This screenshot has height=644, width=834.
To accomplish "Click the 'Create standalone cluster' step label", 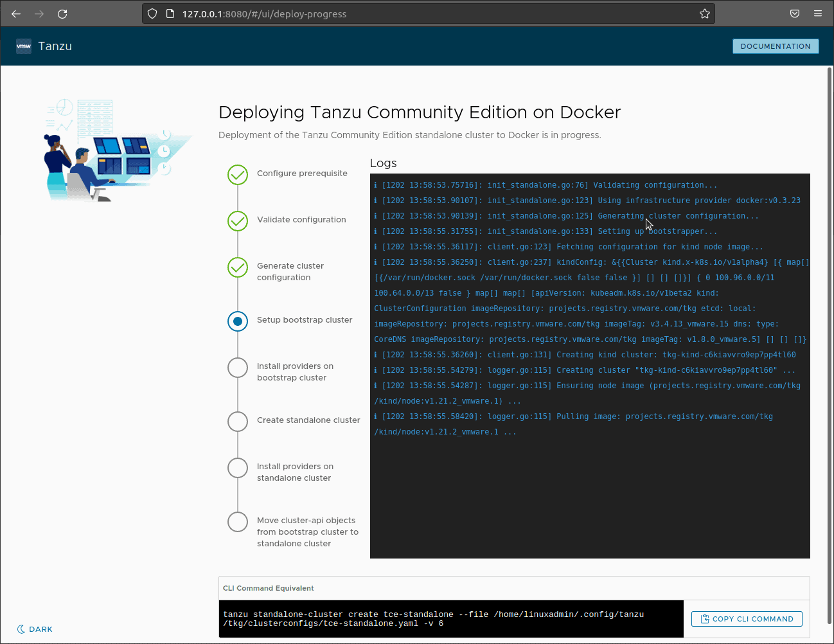I will click(x=308, y=420).
